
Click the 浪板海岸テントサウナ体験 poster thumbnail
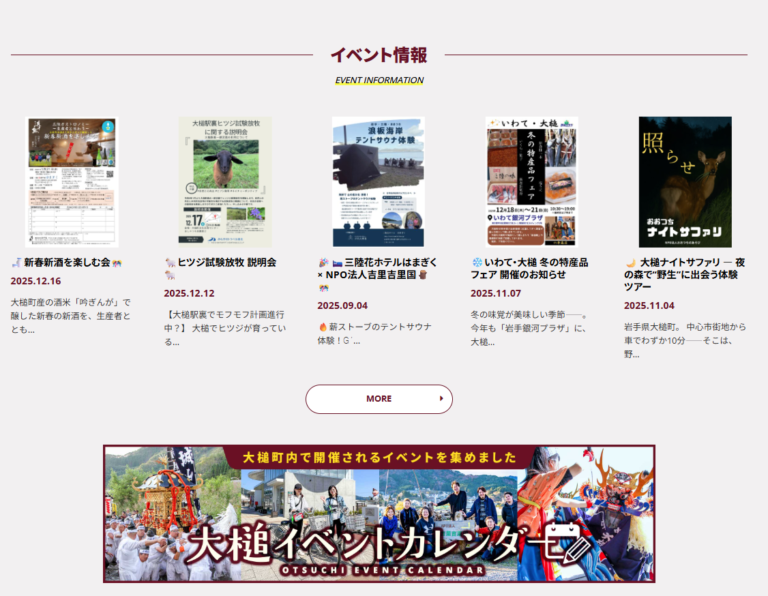(378, 181)
